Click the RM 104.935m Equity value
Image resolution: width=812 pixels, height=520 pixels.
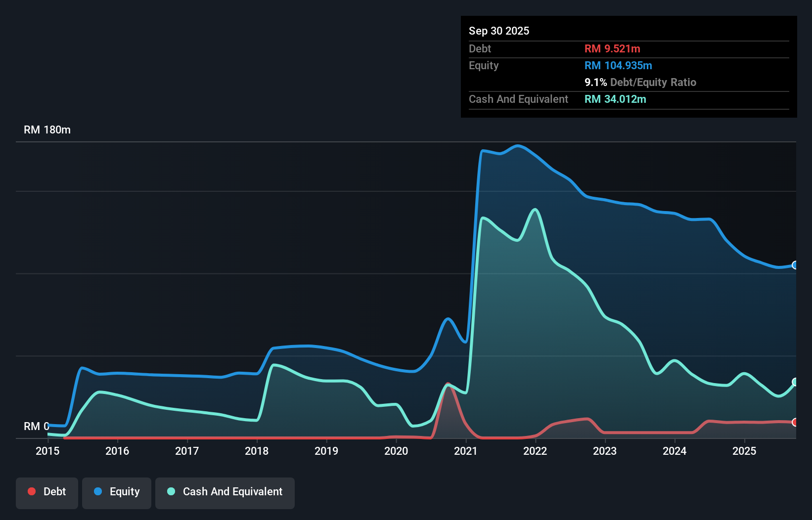click(618, 65)
